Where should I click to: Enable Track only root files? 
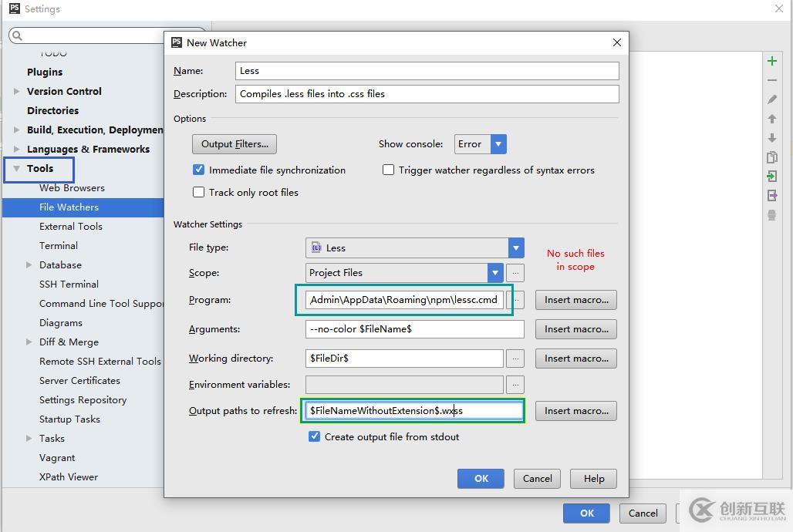[199, 192]
